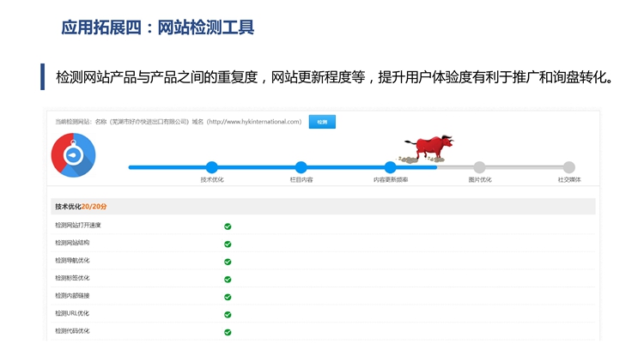This screenshot has height=362, width=644.
Task: Click green check for 检测标签优化
Action: (228, 279)
